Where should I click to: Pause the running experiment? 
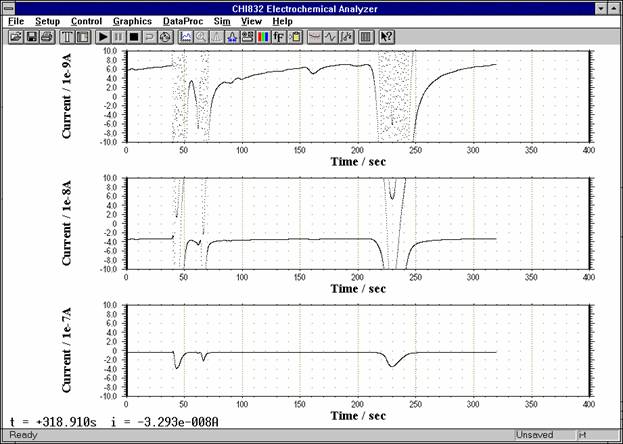pyautogui.click(x=119, y=37)
